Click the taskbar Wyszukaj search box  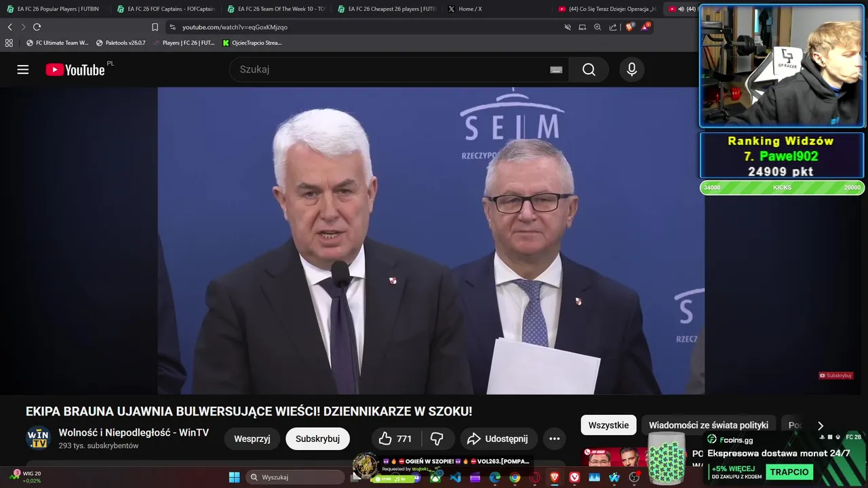point(294,477)
